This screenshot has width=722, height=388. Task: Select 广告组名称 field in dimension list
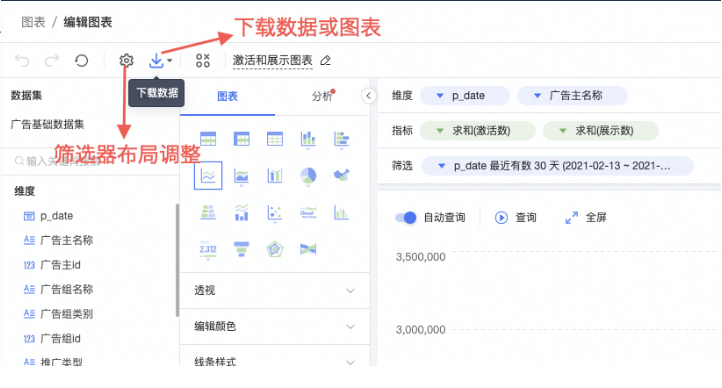click(58, 290)
